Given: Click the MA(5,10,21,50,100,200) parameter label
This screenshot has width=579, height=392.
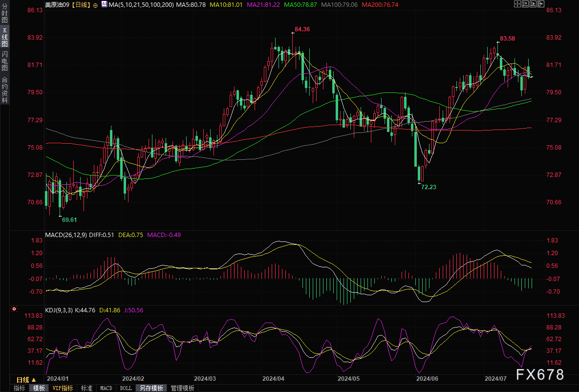Looking at the screenshot, I should coord(141,5).
